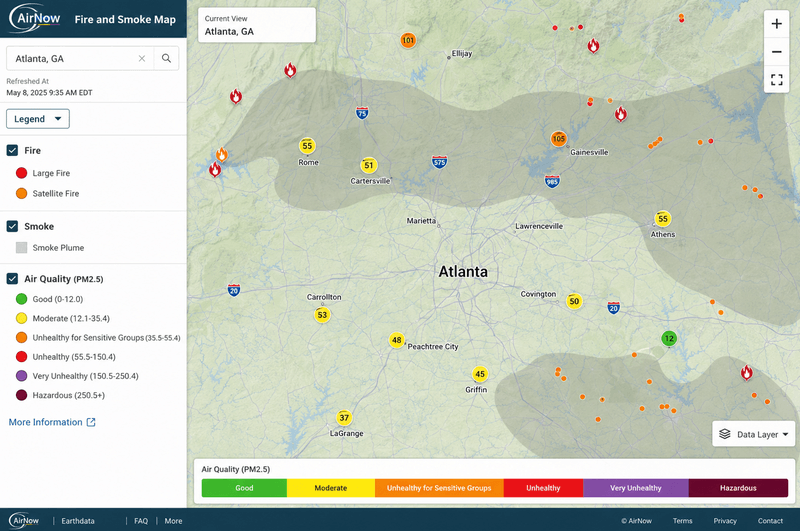Expand the Legend dropdown
800x531 pixels.
(38, 119)
